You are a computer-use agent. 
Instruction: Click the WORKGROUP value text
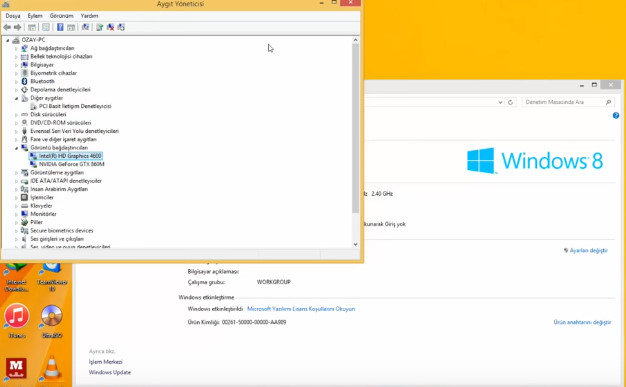tap(274, 282)
